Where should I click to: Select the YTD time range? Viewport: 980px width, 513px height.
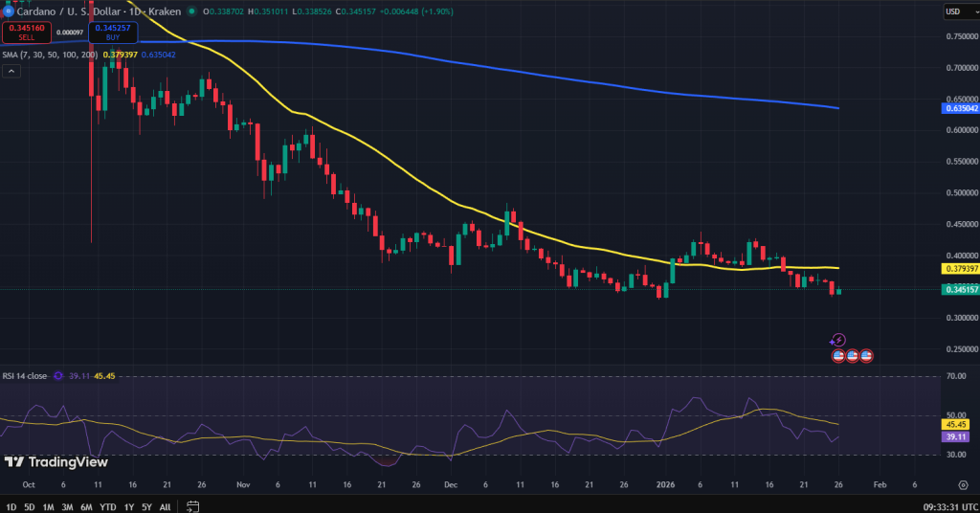pyautogui.click(x=108, y=506)
